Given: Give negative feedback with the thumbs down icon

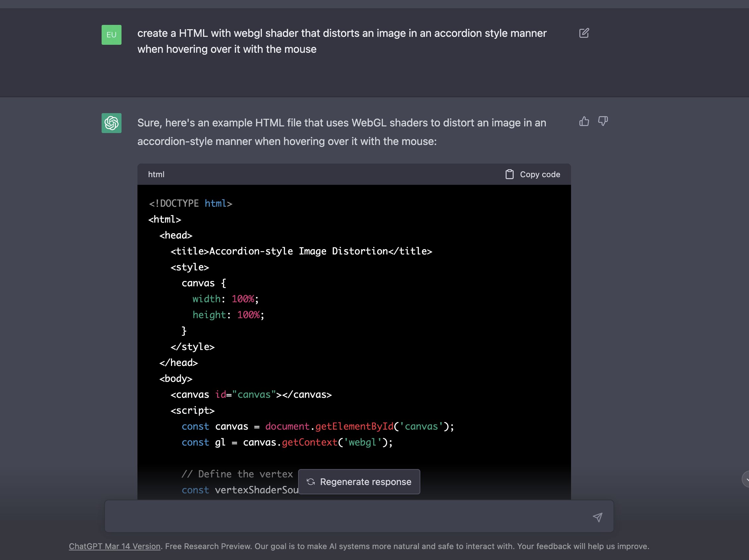Looking at the screenshot, I should pyautogui.click(x=603, y=121).
